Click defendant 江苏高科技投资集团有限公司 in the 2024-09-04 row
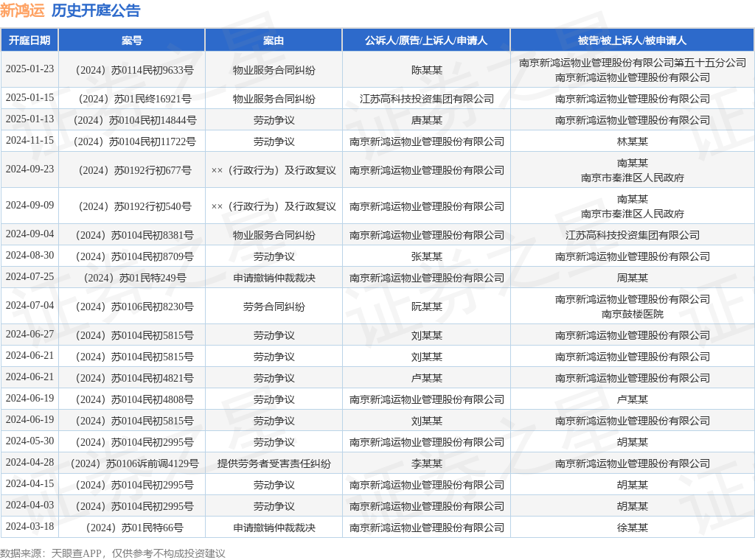The height and width of the screenshot is (560, 755). pos(632,235)
